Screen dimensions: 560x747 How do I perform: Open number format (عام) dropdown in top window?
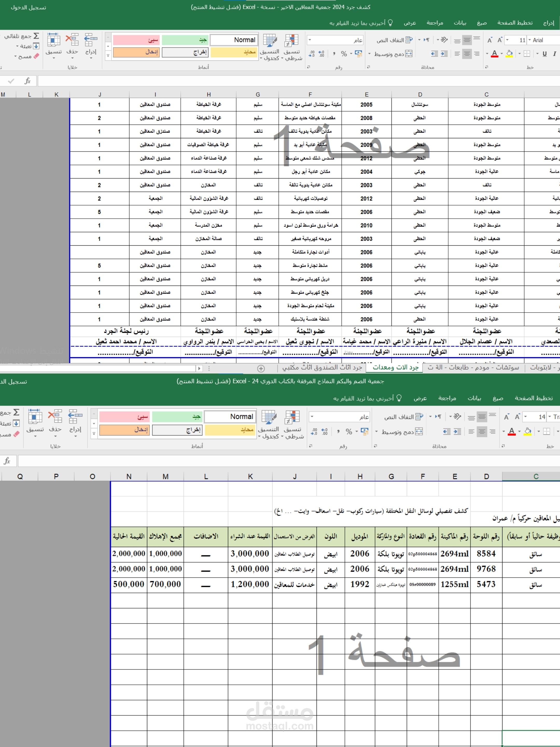(x=310, y=40)
